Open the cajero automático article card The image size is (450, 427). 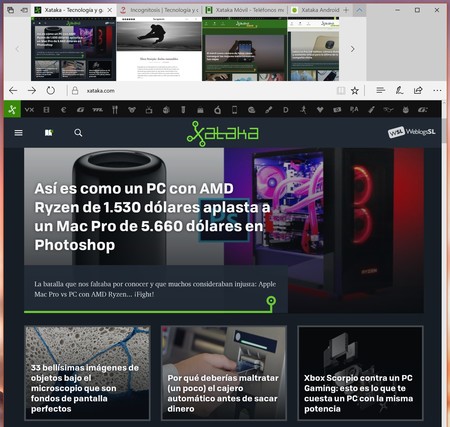224,373
